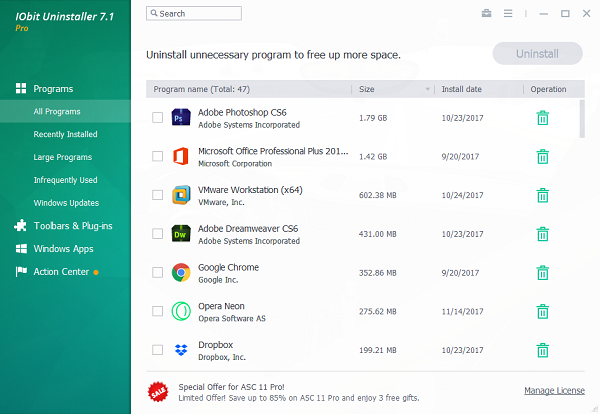The height and width of the screenshot is (414, 600).
Task: Open the toolbox icon in title bar
Action: click(487, 14)
